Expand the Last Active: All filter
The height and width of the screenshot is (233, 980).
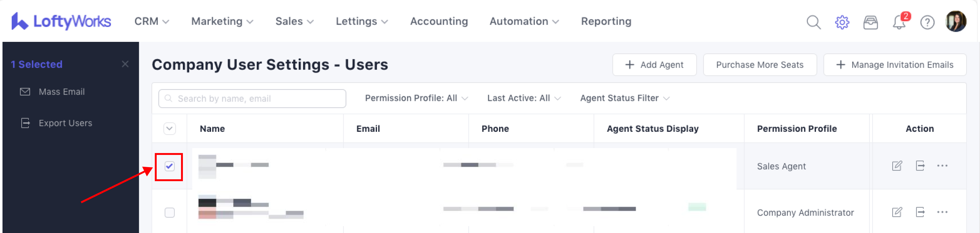coord(523,98)
